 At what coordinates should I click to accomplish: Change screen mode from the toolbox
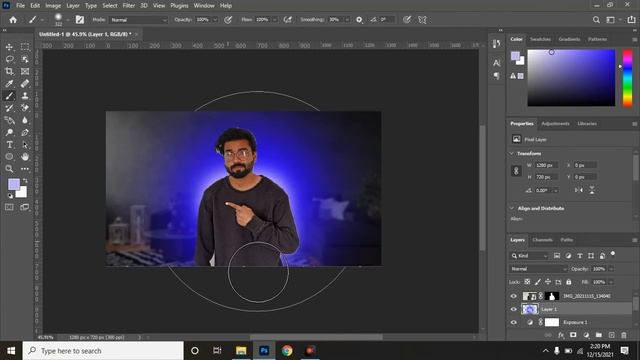[25, 207]
